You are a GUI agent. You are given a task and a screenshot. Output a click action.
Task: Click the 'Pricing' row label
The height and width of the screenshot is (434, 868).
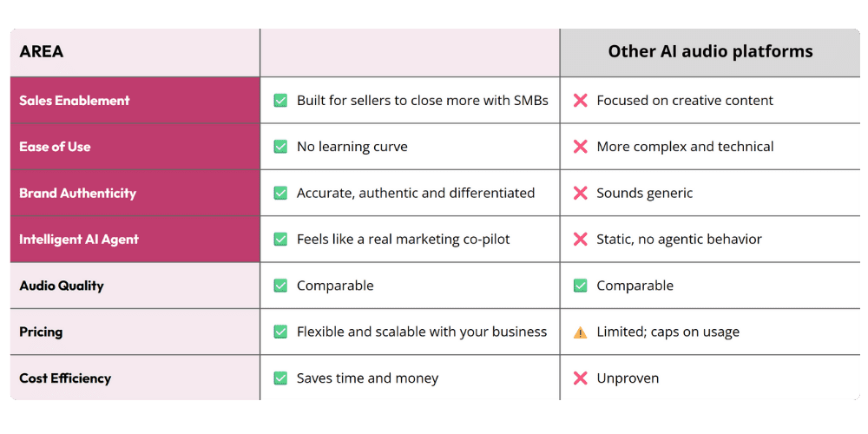coord(41,332)
